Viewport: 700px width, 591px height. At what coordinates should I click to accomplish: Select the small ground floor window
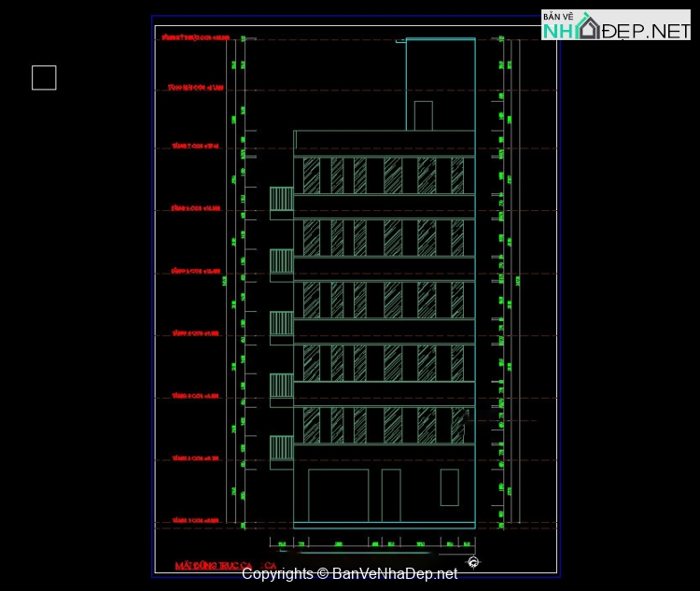449,487
